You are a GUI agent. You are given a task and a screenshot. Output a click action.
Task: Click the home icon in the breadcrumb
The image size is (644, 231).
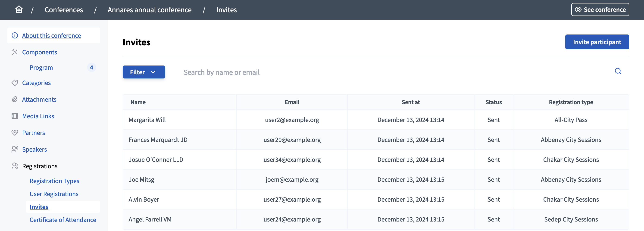(19, 9)
